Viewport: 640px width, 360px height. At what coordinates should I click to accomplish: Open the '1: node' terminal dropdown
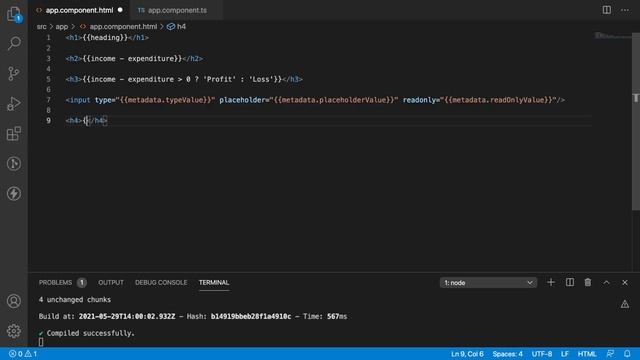click(488, 282)
